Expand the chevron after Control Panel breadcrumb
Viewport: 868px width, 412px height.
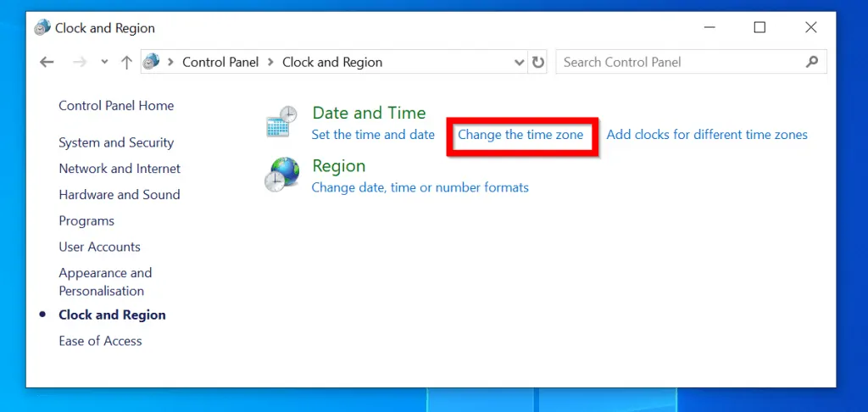pyautogui.click(x=270, y=62)
